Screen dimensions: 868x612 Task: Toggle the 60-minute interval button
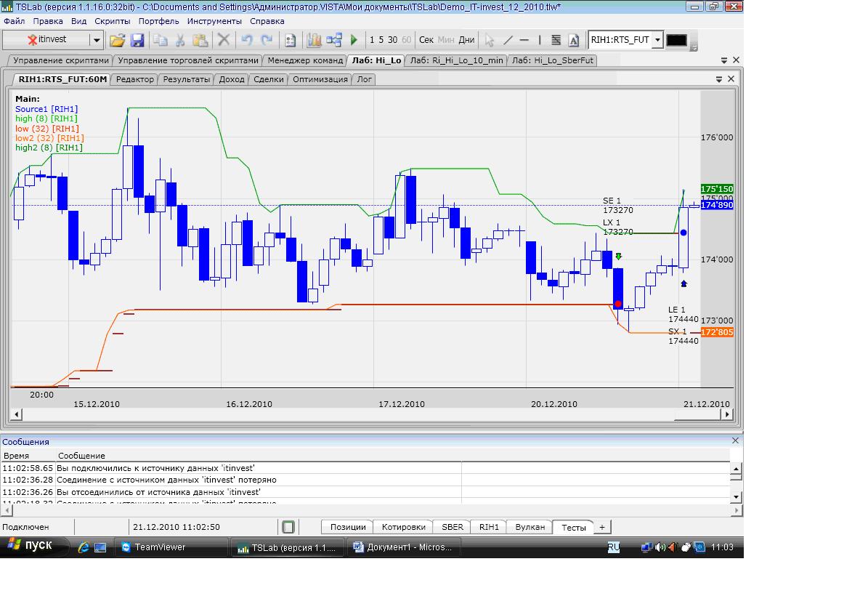[x=406, y=40]
